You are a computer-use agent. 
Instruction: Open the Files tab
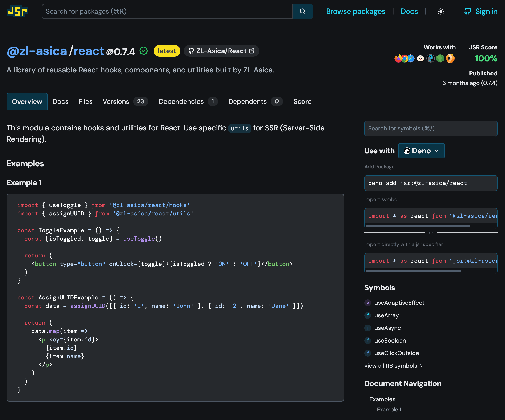pos(85,102)
